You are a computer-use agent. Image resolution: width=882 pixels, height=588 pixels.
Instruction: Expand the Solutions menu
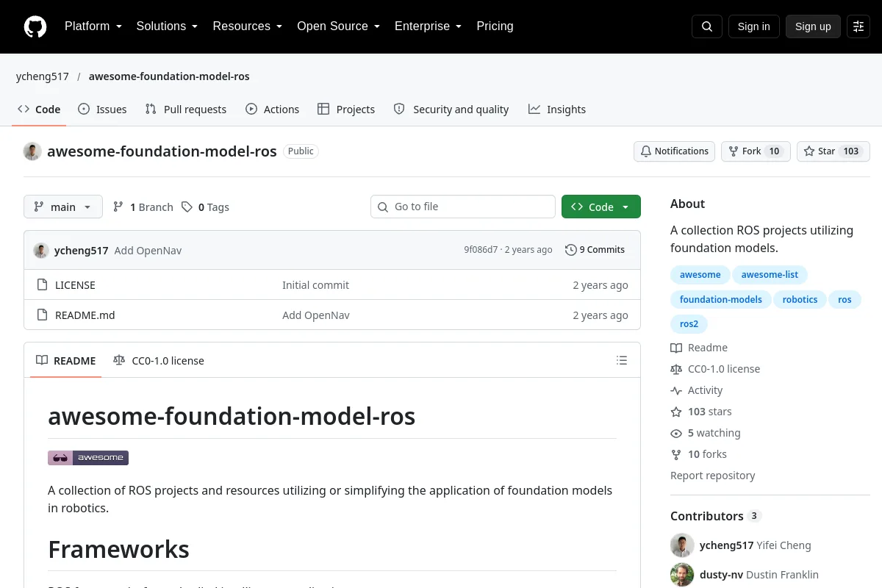pyautogui.click(x=168, y=26)
